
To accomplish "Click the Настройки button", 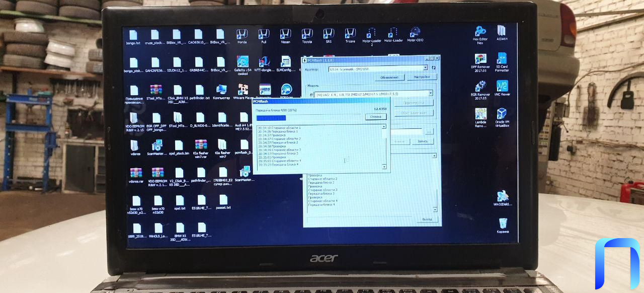I will pos(421,77).
